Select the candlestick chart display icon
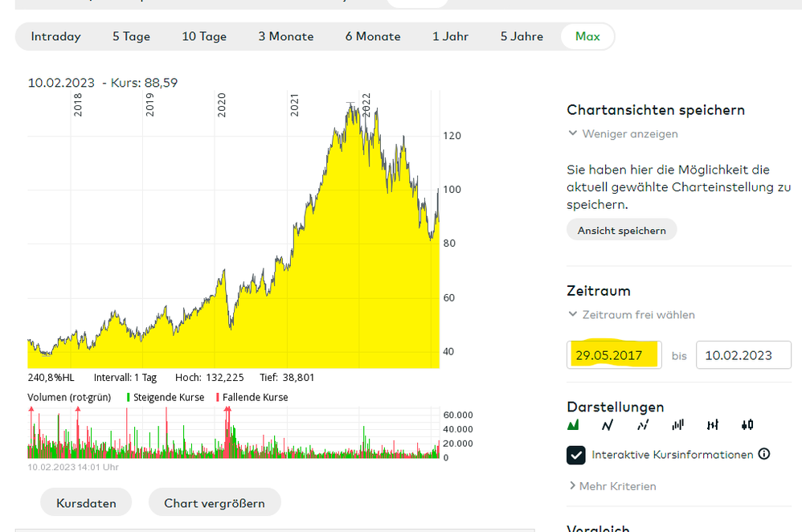 click(748, 425)
